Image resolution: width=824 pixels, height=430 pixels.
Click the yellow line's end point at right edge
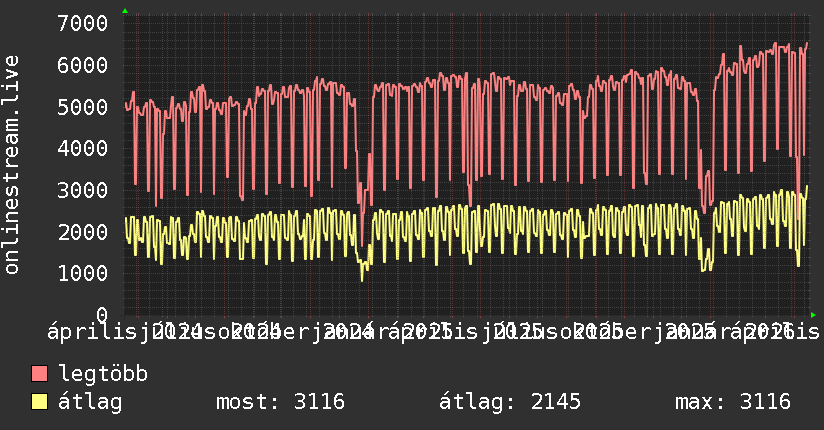807,186
